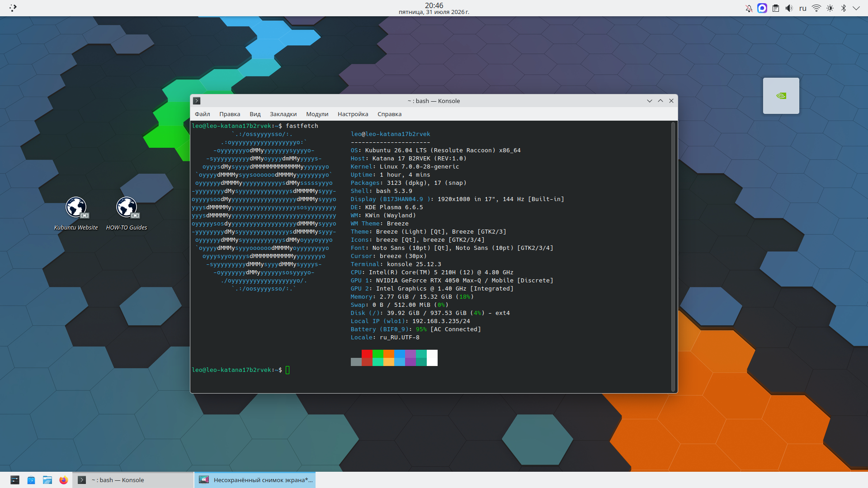The image size is (868, 488).
Task: Click the 'WM: KWin (Wayland)' line
Action: [x=383, y=216]
